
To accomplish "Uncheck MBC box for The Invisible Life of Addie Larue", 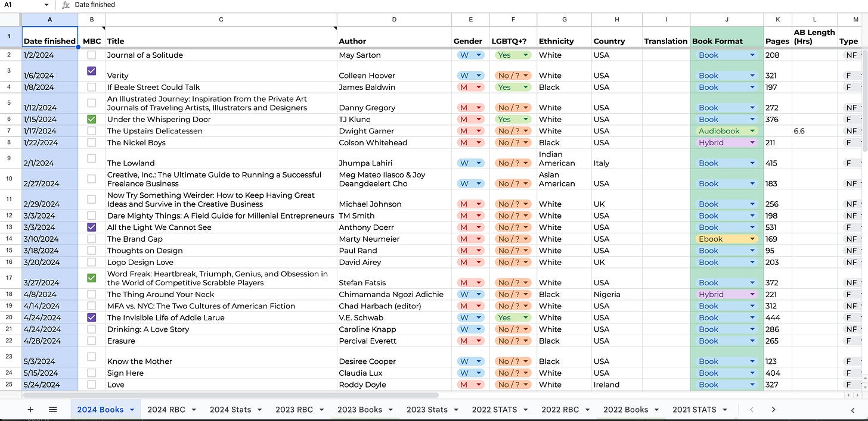I will 91,317.
